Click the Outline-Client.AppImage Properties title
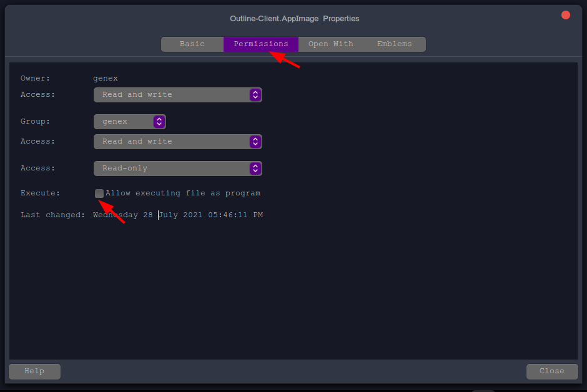This screenshot has height=392, width=587. coord(295,19)
